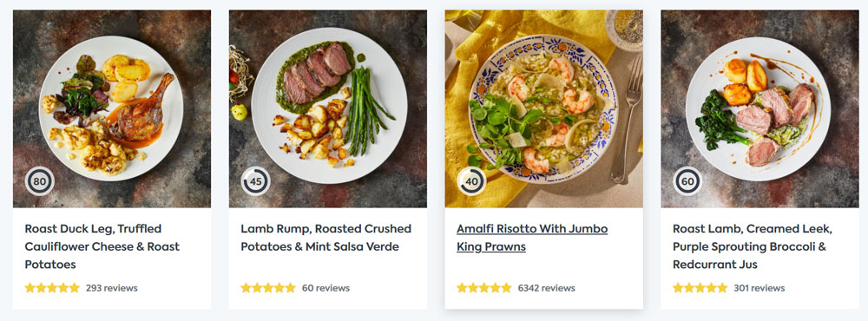Screen dimensions: 868x321
Task: Click the 60-minute cook time badge
Action: [x=687, y=181]
